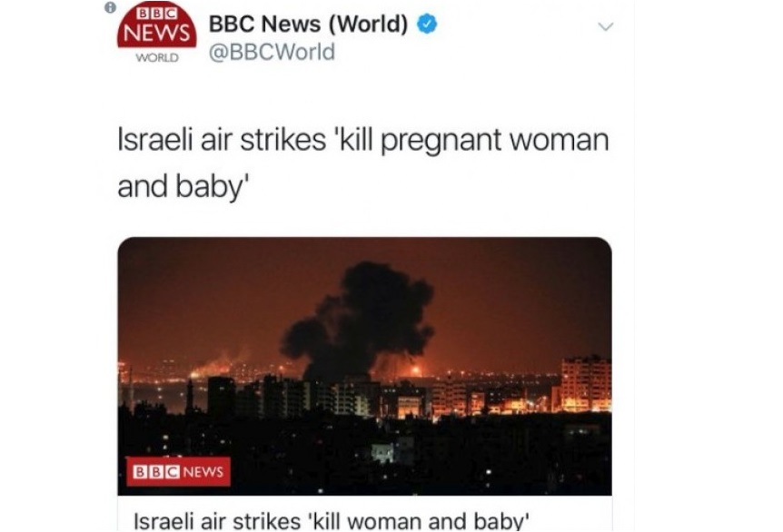Click the minaret silhouette in photo
This screenshot has width=783, height=532.
coord(190,395)
